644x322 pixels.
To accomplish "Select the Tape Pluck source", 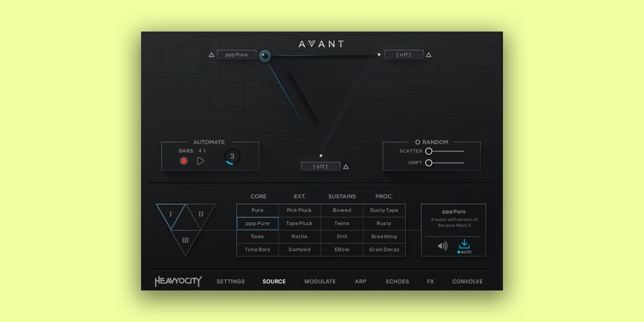I will [x=299, y=223].
